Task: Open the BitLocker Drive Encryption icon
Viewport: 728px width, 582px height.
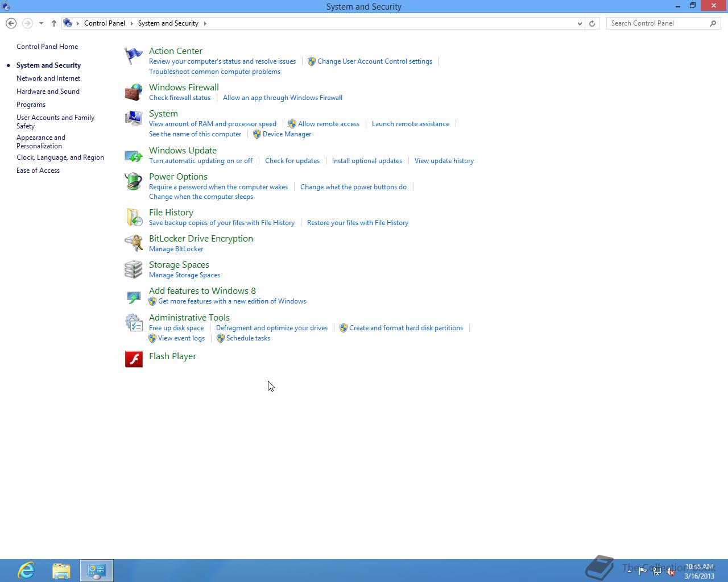Action: [x=134, y=243]
